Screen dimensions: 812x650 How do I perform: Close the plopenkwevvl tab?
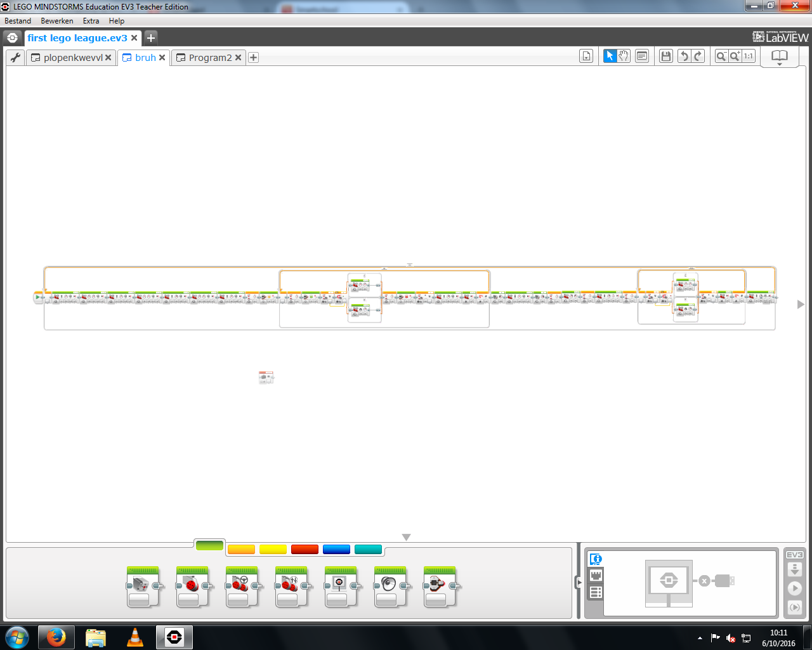point(108,58)
